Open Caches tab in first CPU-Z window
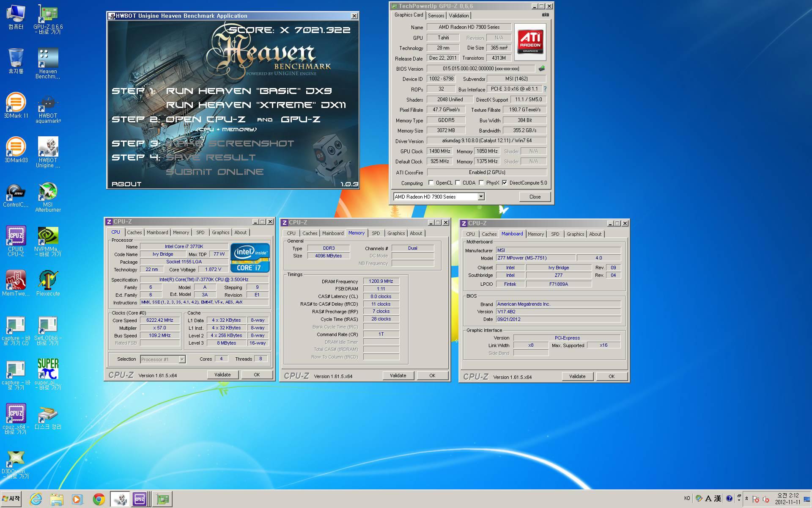Screen dimensions: 812x508 (x=134, y=232)
